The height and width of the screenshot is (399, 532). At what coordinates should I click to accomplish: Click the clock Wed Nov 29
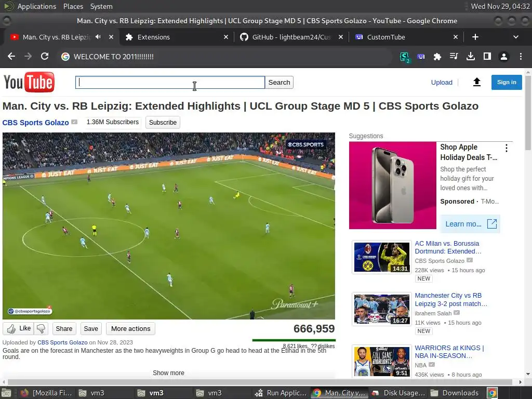point(500,6)
